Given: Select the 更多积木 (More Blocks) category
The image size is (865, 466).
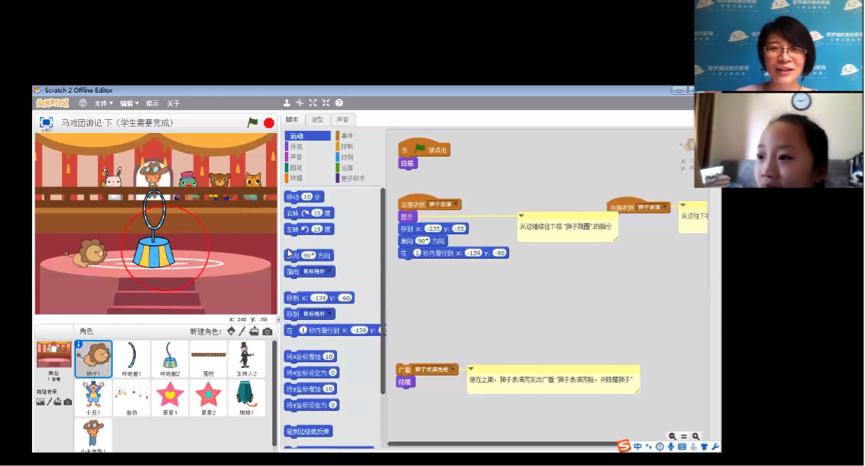Looking at the screenshot, I should pyautogui.click(x=351, y=178).
